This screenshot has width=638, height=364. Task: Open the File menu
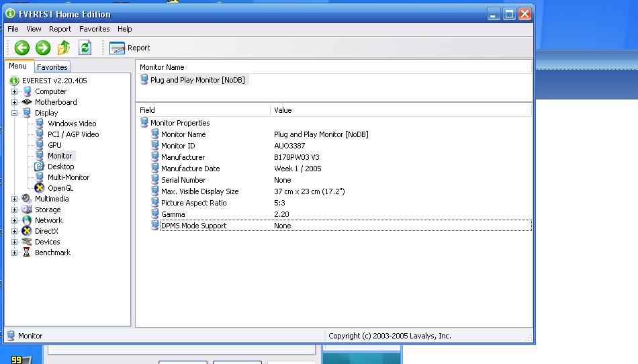13,29
